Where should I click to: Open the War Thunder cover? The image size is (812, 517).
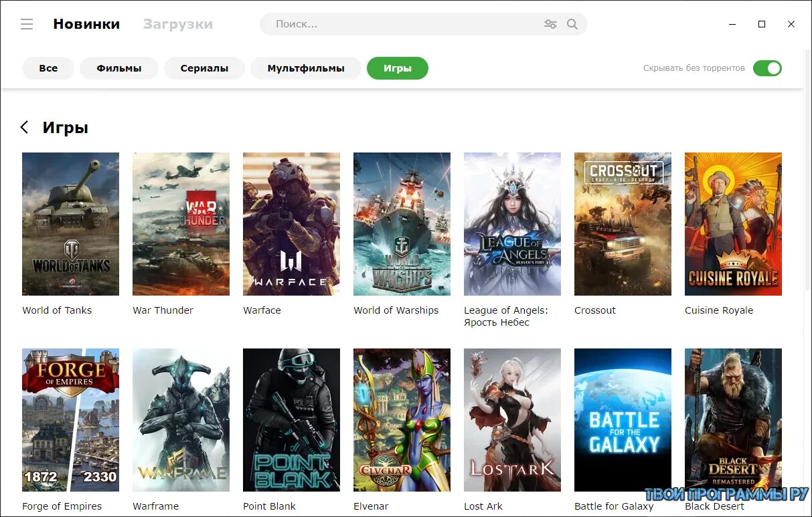(x=181, y=224)
